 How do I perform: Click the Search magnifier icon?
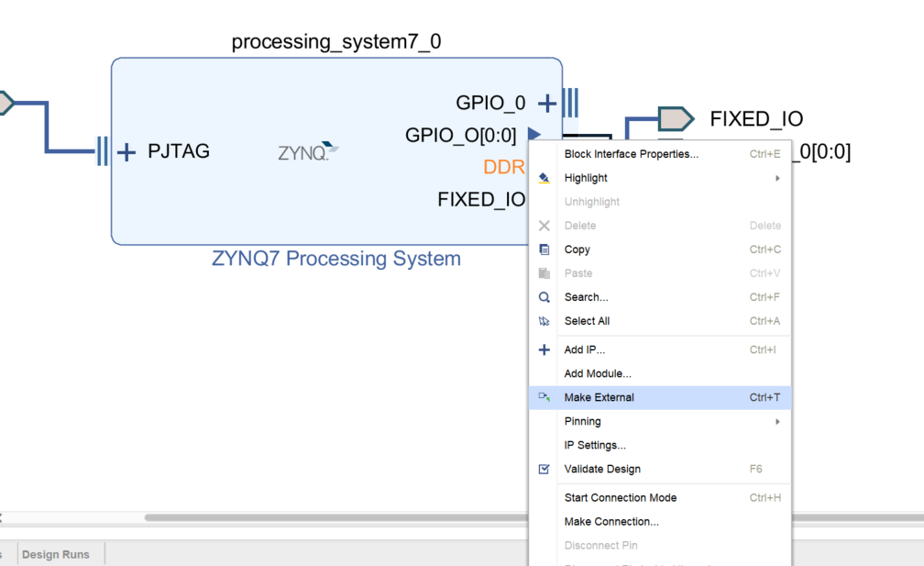(544, 297)
